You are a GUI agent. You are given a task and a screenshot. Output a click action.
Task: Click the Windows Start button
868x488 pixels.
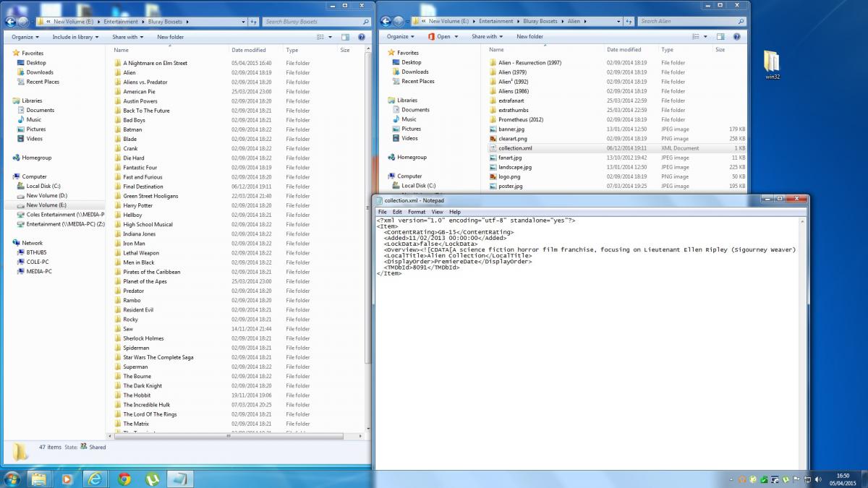[12, 479]
